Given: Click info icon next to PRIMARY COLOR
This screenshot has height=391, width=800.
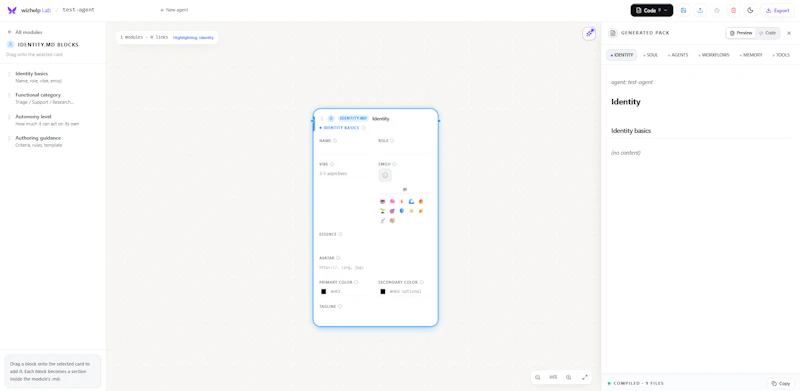Looking at the screenshot, I should [x=356, y=282].
